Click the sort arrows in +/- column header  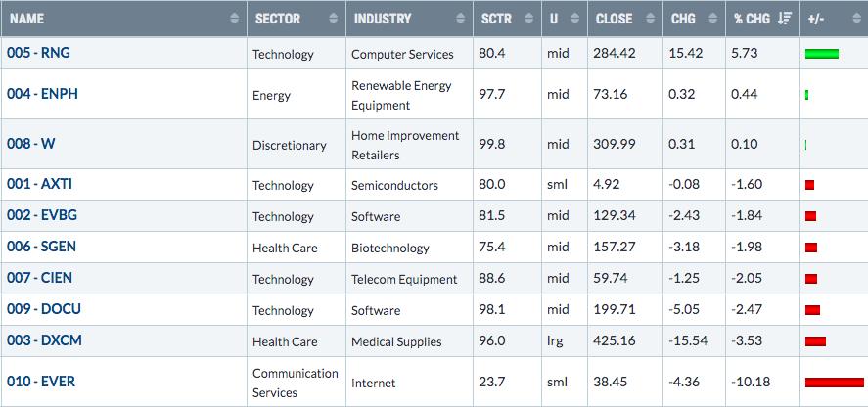pos(857,19)
